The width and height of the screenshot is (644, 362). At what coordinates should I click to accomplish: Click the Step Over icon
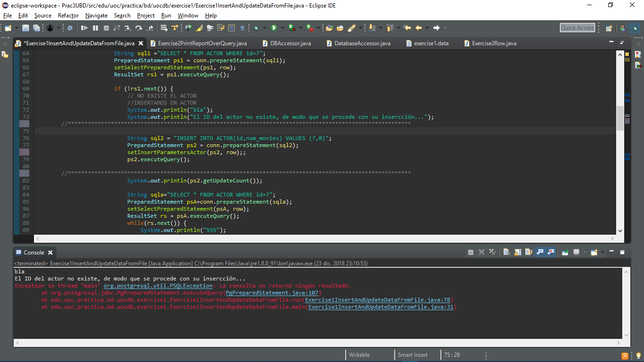pos(139,28)
